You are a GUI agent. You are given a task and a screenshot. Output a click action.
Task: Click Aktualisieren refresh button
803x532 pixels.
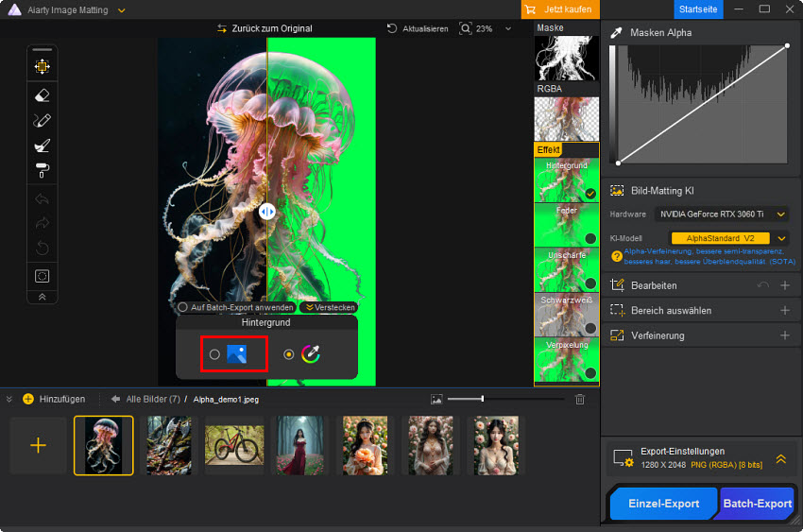418,28
